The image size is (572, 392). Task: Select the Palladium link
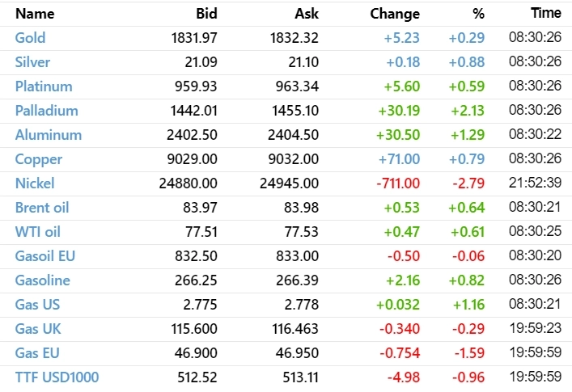pos(46,111)
